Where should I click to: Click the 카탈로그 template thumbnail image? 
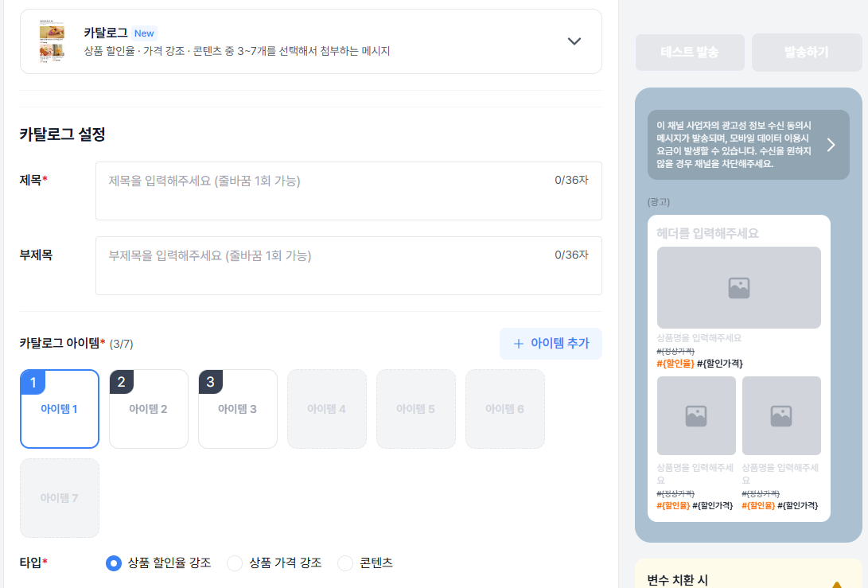click(52, 41)
